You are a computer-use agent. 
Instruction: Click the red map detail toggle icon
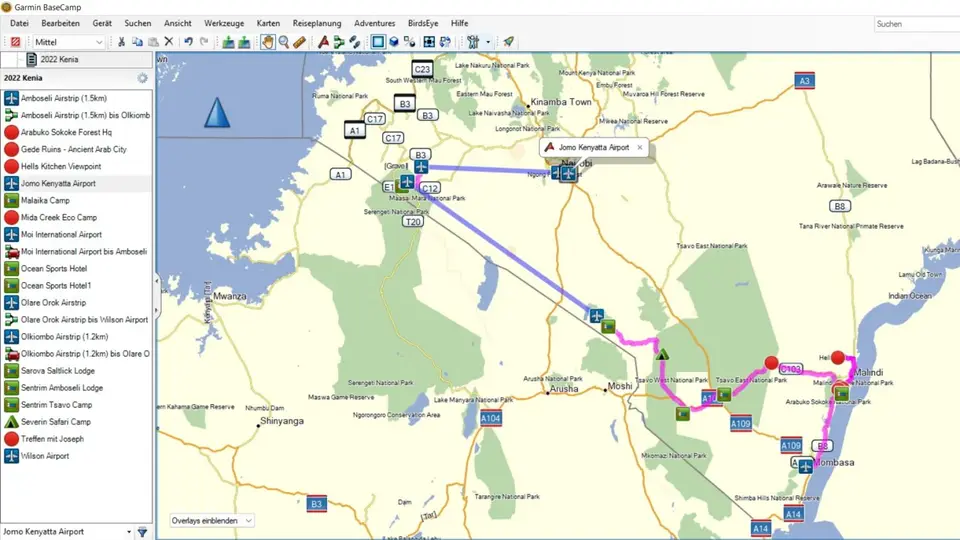(15, 42)
